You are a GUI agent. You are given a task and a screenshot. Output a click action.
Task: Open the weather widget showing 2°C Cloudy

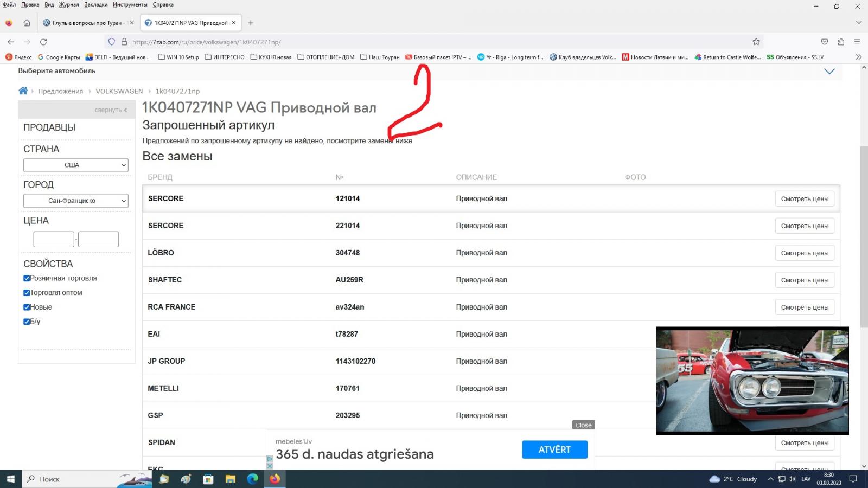pyautogui.click(x=733, y=479)
